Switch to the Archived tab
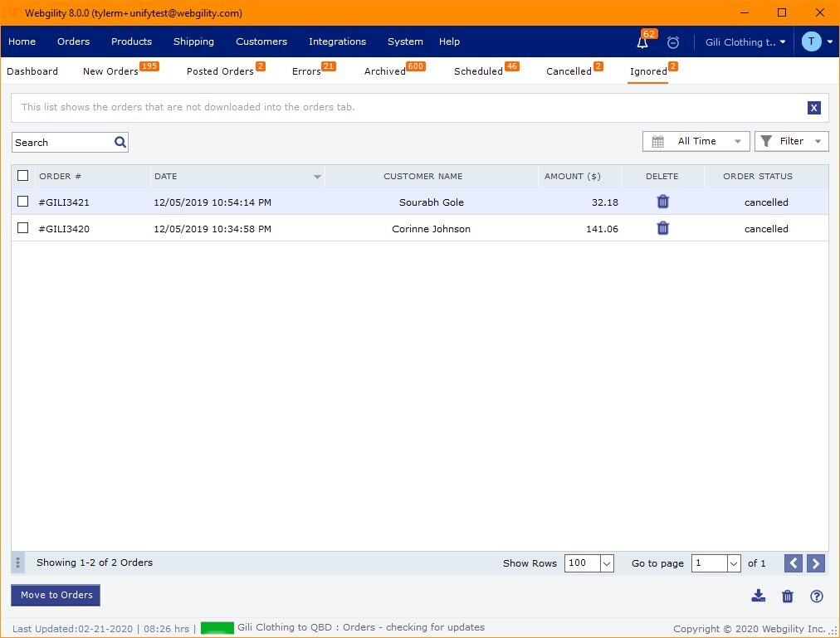Image resolution: width=840 pixels, height=638 pixels. pyautogui.click(x=384, y=71)
